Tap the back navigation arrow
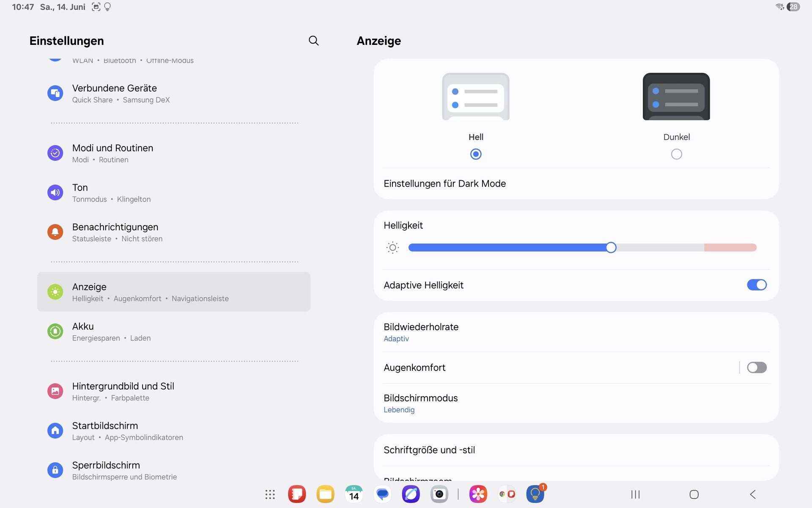812x508 pixels. pyautogui.click(x=753, y=494)
